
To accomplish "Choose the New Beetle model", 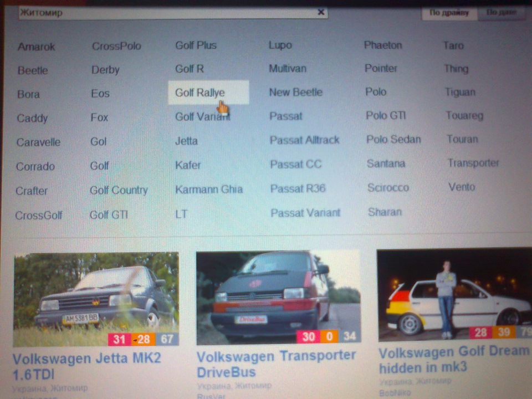I will [296, 92].
